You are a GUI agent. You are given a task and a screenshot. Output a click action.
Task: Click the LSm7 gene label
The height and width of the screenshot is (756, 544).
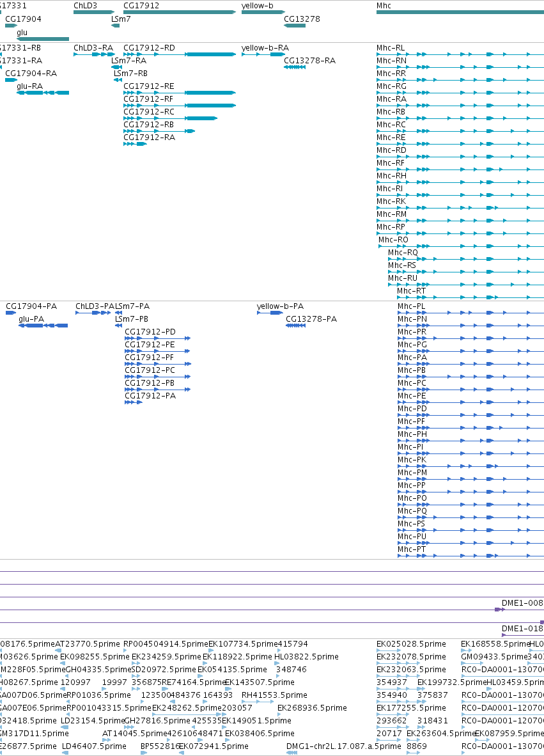[121, 19]
